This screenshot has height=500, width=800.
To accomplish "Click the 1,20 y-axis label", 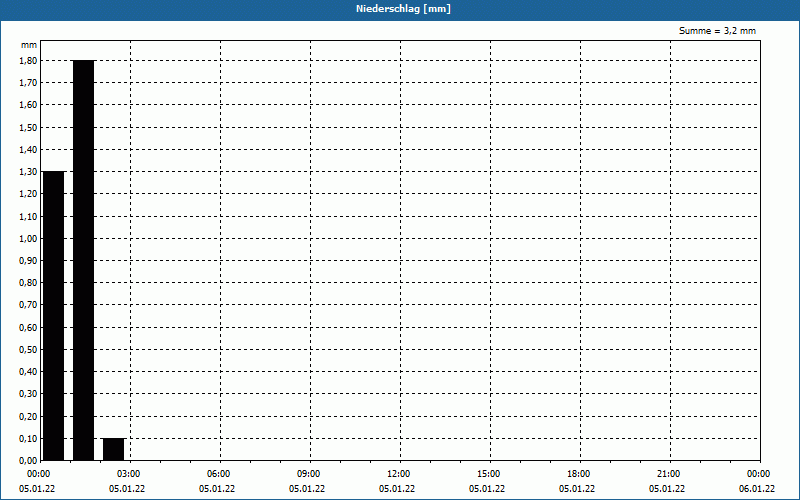I will pyautogui.click(x=28, y=194).
